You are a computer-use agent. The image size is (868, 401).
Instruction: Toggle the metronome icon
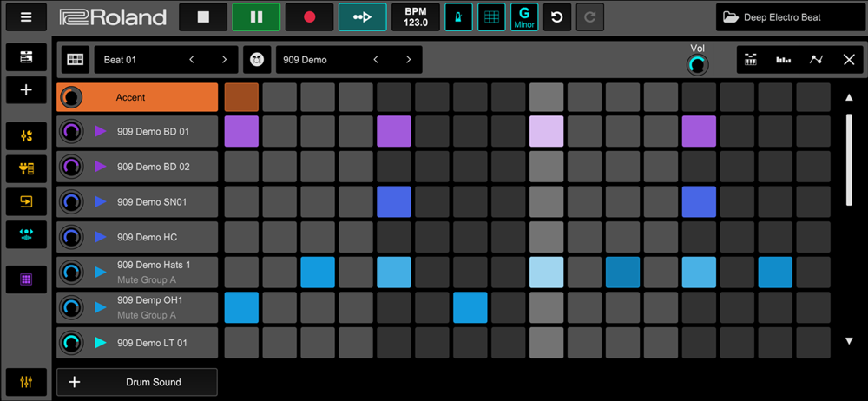459,16
